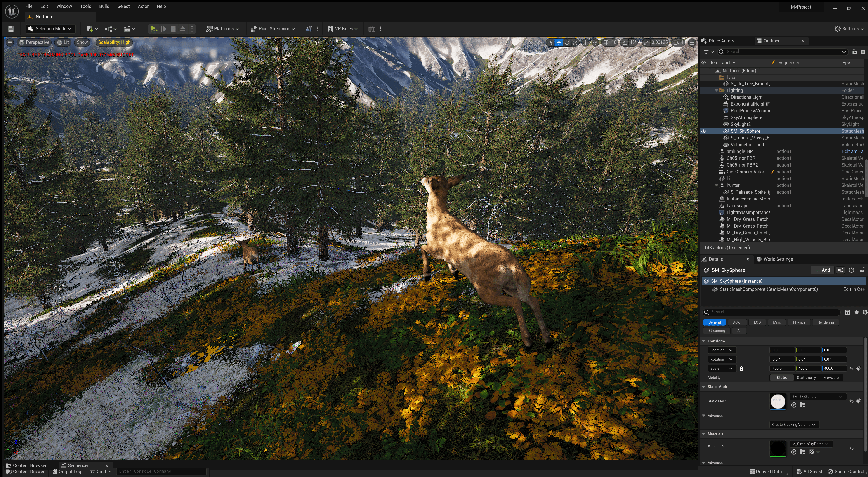The width and height of the screenshot is (868, 477).
Task: Open the Selection Mode dropdown
Action: click(x=50, y=29)
